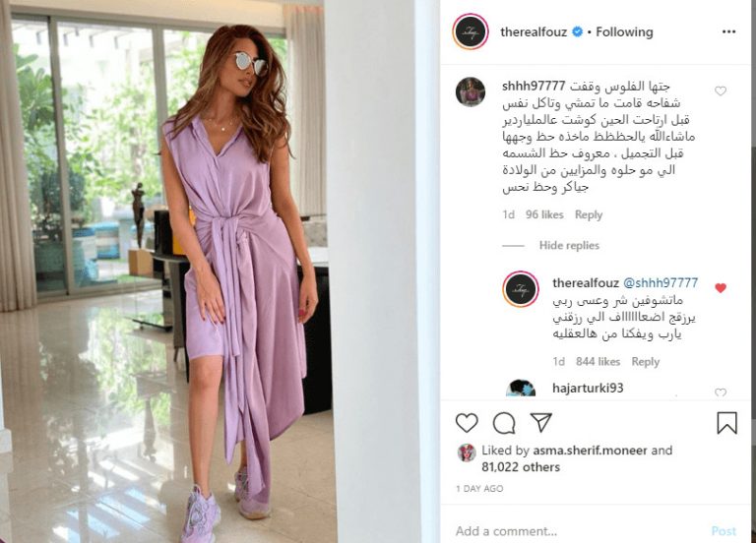Click the verified badge next to therealfouz
This screenshot has width=756, height=543.
tap(577, 31)
